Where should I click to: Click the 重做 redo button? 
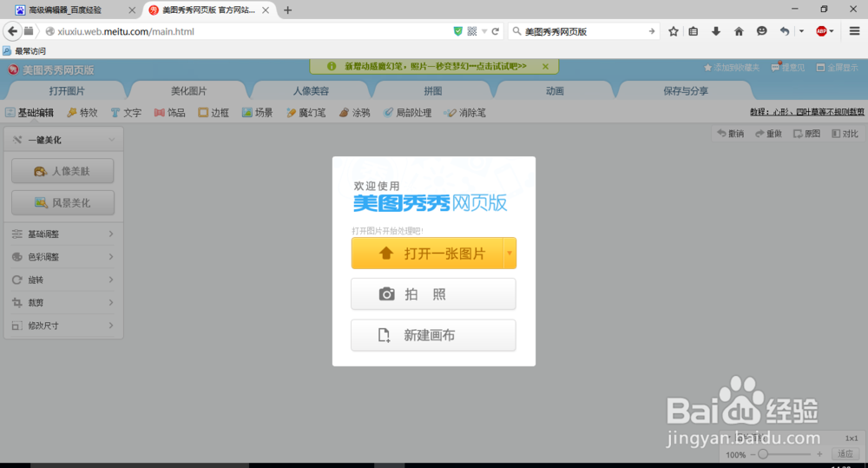769,134
